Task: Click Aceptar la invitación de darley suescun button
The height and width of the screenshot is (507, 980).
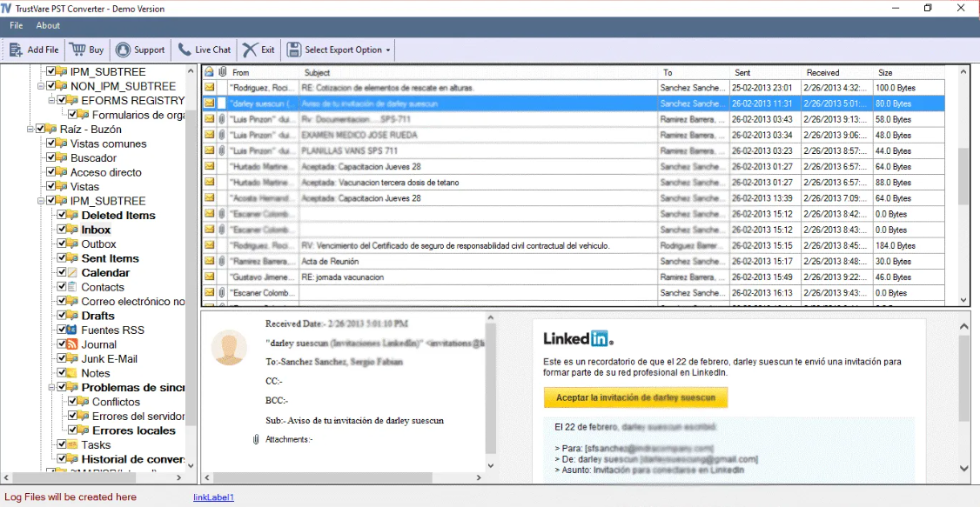Action: coord(635,397)
